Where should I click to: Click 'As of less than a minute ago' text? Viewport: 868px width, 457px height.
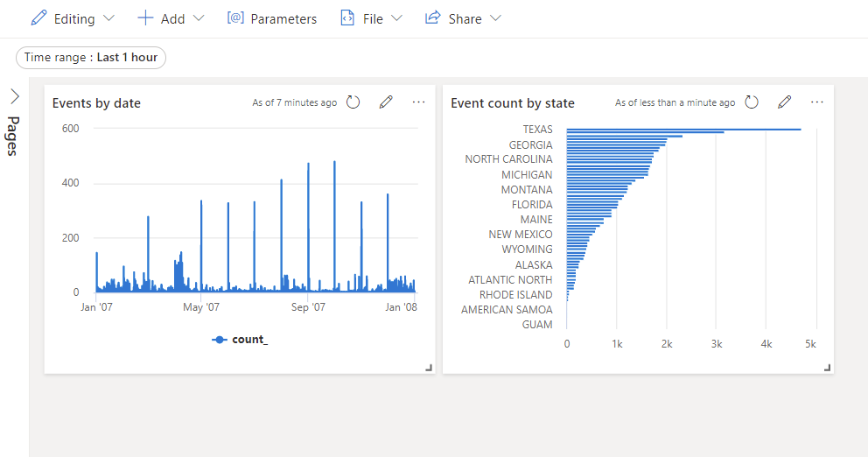(675, 102)
